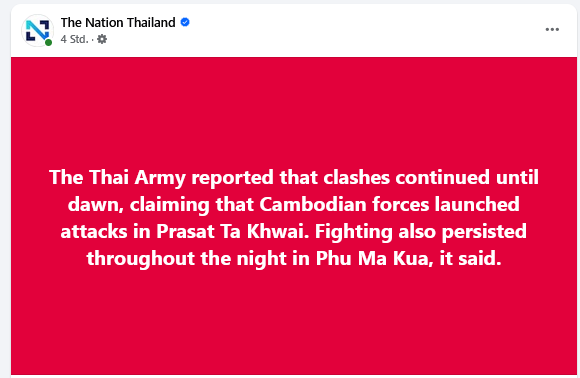Click 'Prasat Ta Khwai' in the post text

[x=232, y=232]
